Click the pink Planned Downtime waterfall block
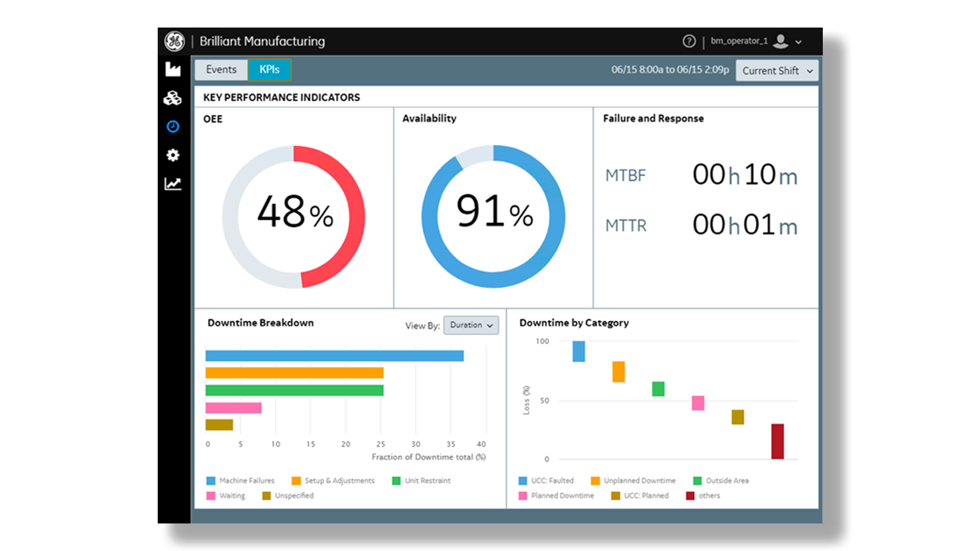The width and height of the screenshot is (980, 551). [x=698, y=403]
